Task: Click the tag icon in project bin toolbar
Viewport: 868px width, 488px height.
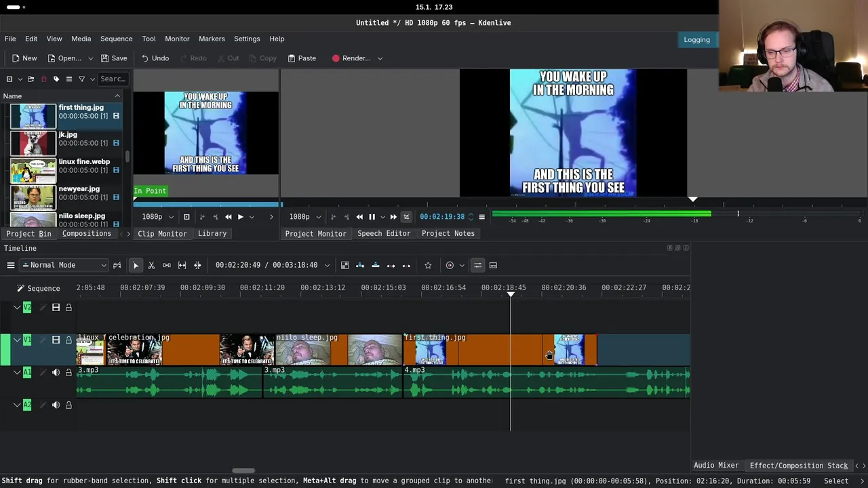Action: [56, 79]
